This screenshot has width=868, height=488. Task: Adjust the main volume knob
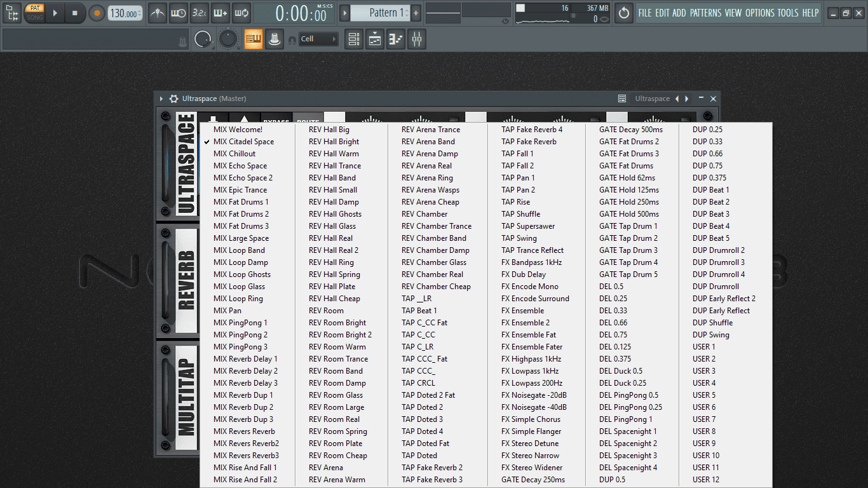point(203,39)
